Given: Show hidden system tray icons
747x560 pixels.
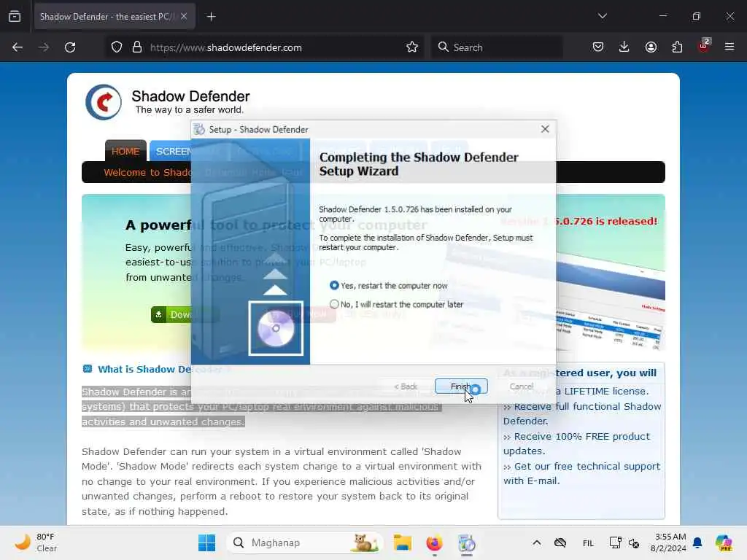Looking at the screenshot, I should 537,542.
